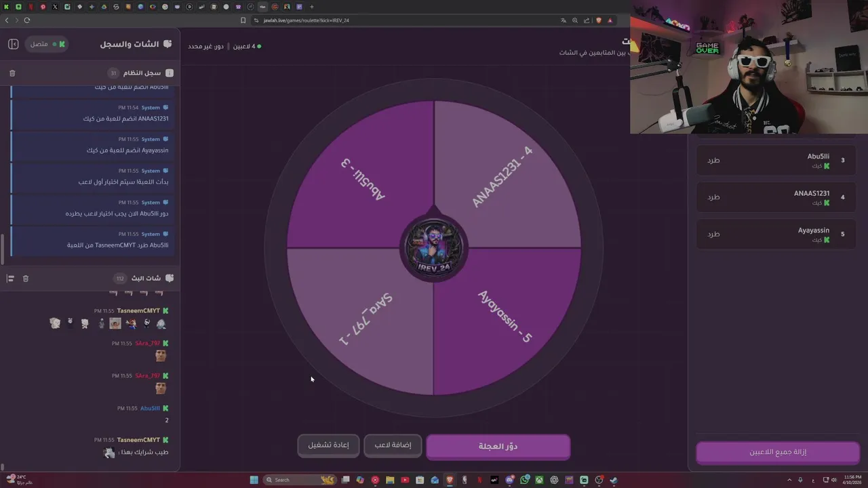The width and height of the screenshot is (868, 488).
Task: Open WhatsApp from the taskbar
Action: pyautogui.click(x=524, y=480)
